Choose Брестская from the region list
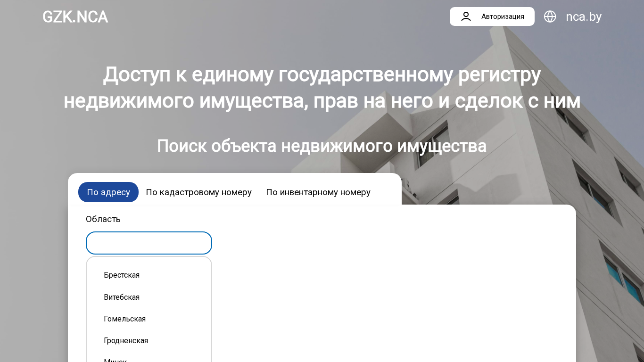Viewport: 644px width, 362px height. pos(149,275)
